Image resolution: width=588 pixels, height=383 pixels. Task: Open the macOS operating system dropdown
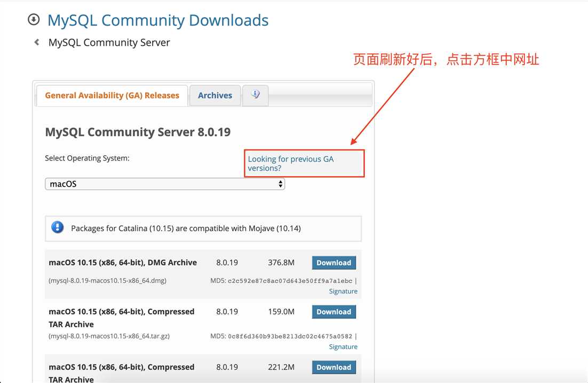tap(165, 184)
